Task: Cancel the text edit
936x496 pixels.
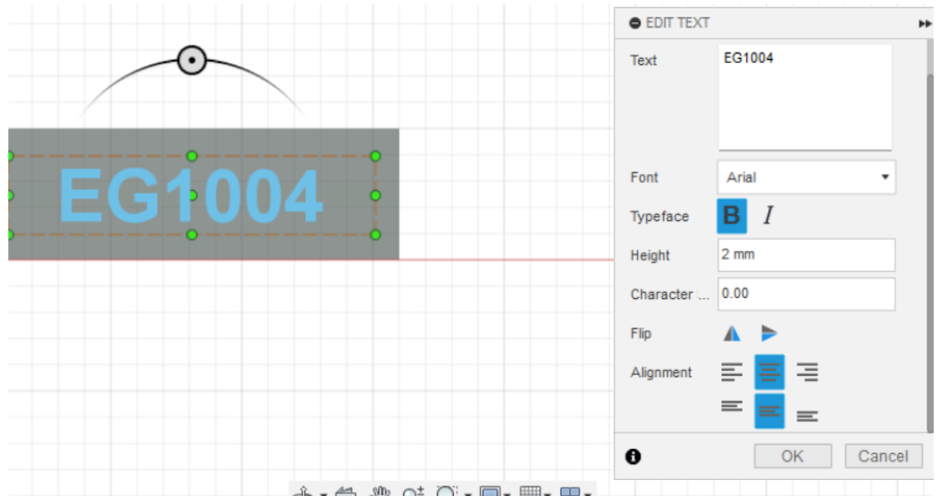Action: [883, 456]
